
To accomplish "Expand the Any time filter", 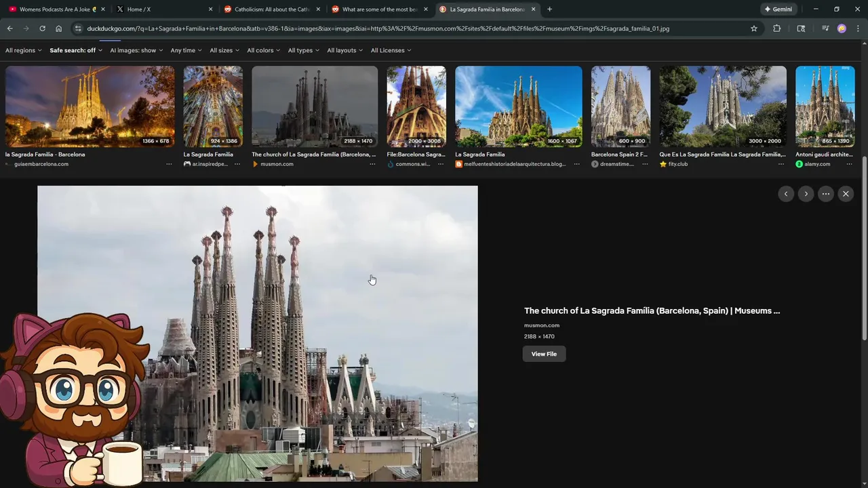I will pyautogui.click(x=186, y=50).
